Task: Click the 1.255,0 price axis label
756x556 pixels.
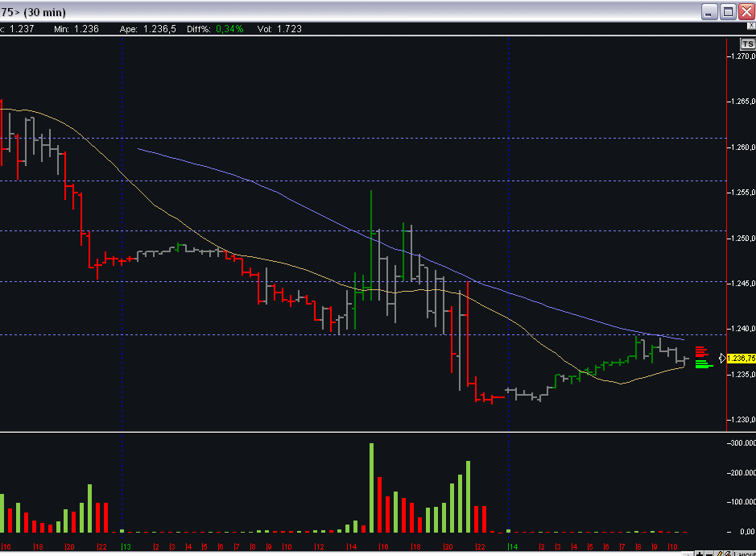Action: pos(742,193)
